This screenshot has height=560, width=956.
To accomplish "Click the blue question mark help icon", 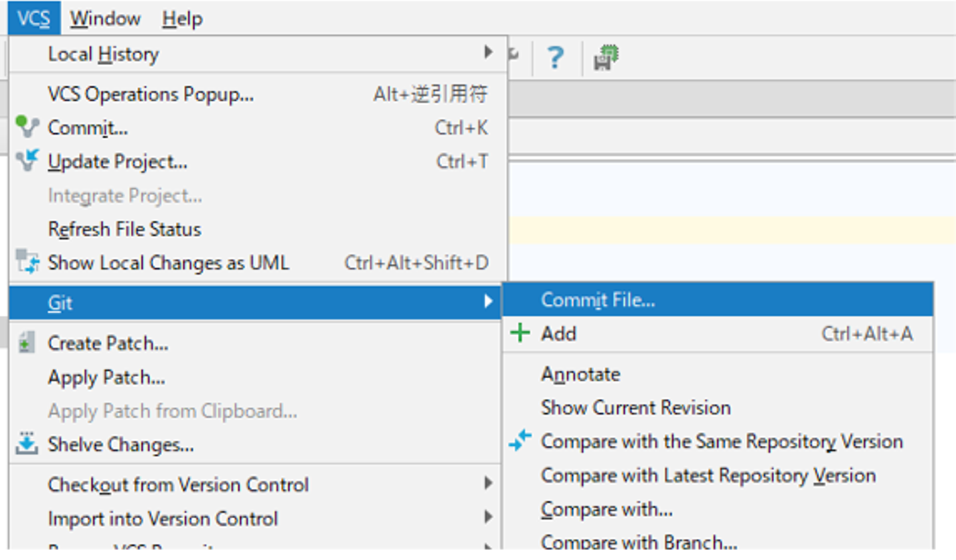I will pyautogui.click(x=555, y=58).
